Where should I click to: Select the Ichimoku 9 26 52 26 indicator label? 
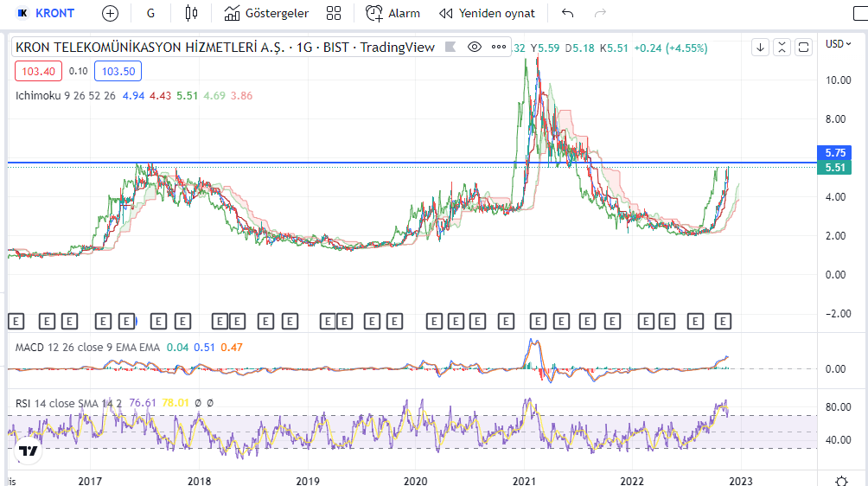point(66,96)
